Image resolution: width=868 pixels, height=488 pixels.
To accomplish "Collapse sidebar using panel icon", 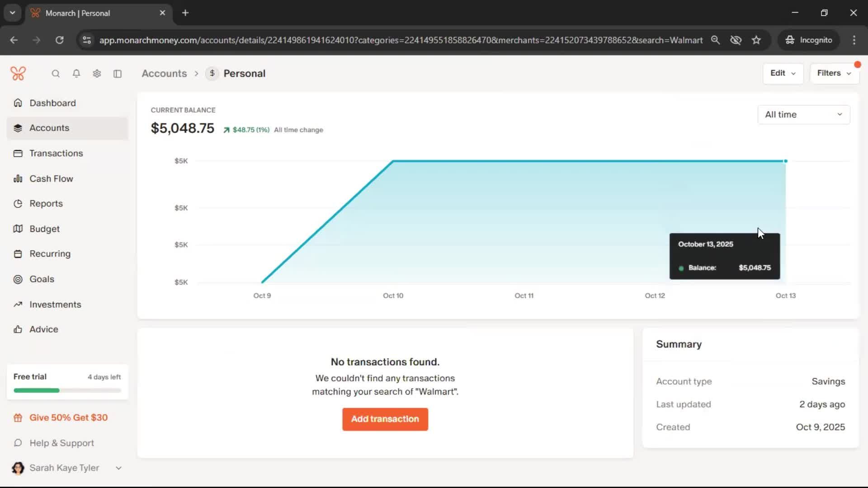I will (x=118, y=74).
